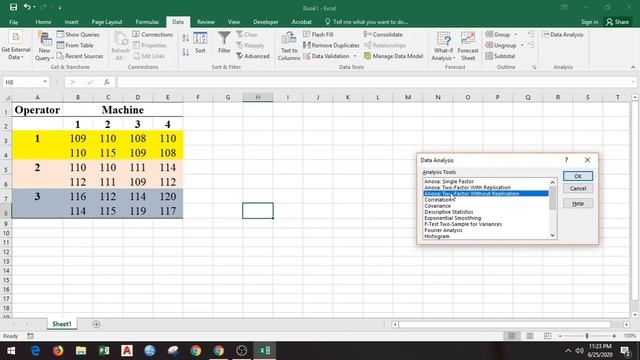Click Text to Columns
Image resolution: width=640 pixels, height=360 pixels.
[289, 46]
